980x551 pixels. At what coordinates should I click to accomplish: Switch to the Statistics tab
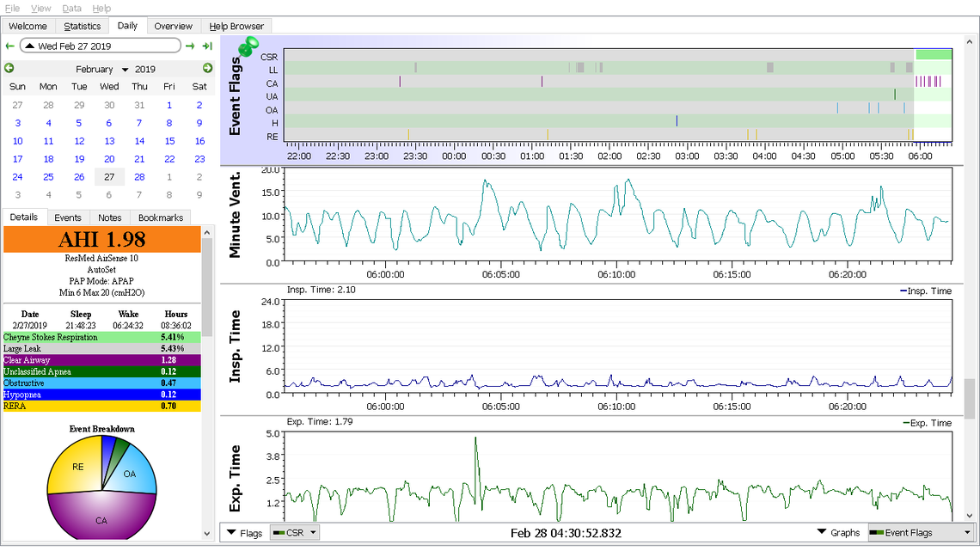[x=83, y=26]
